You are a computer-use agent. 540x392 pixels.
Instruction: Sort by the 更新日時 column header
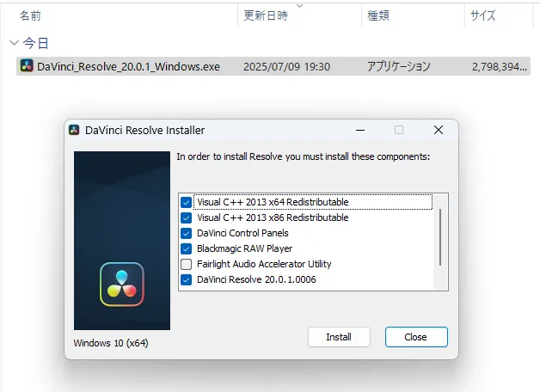tap(266, 15)
